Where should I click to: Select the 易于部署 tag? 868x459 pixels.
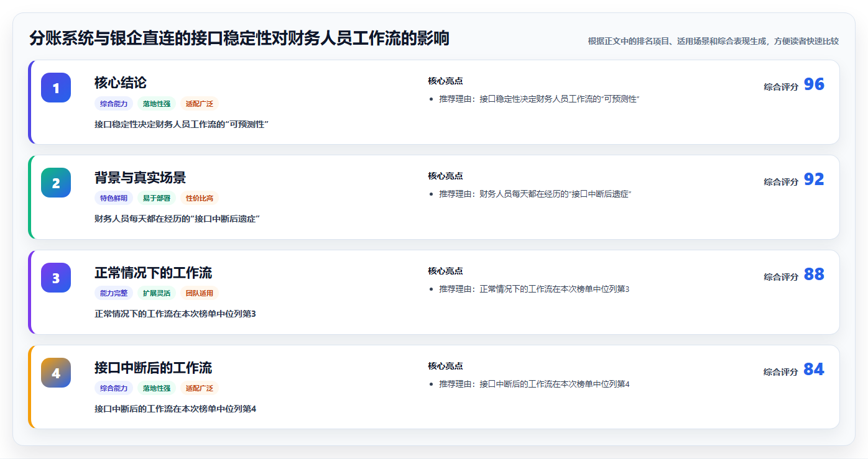157,199
